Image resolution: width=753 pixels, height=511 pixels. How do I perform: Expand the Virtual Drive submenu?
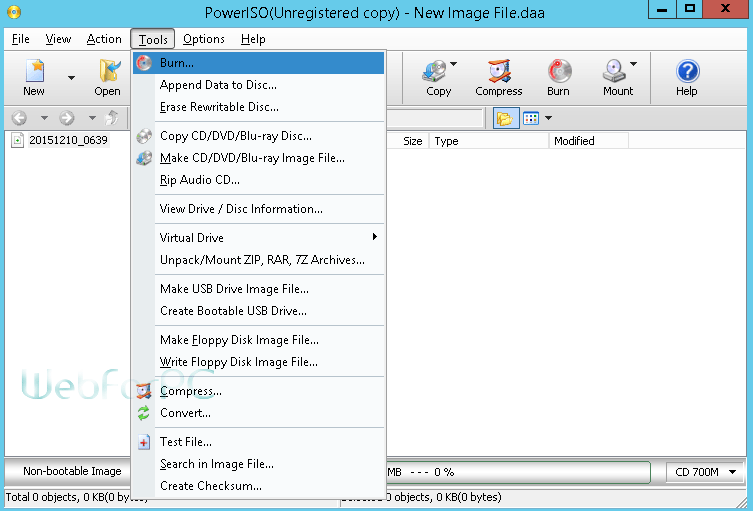tap(258, 238)
